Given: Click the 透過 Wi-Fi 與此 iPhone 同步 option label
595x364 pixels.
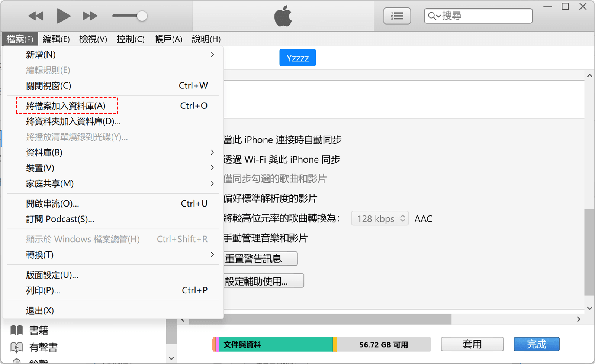Looking at the screenshot, I should (282, 159).
